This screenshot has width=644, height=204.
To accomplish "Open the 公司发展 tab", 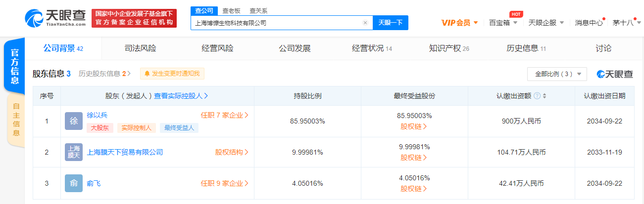I will click(295, 48).
